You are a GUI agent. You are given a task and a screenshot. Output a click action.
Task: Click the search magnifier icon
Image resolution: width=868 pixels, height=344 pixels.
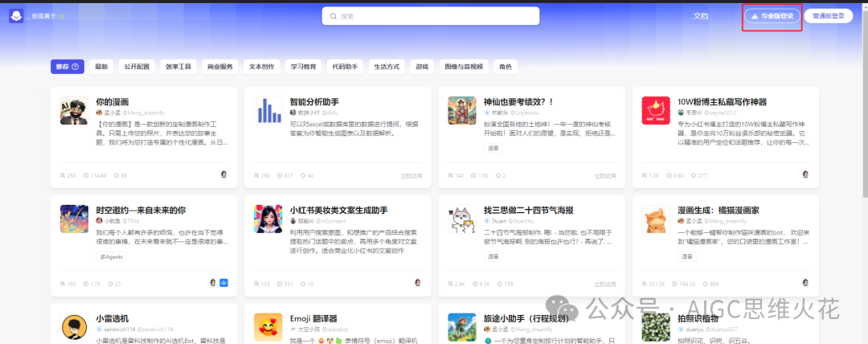[x=333, y=16]
